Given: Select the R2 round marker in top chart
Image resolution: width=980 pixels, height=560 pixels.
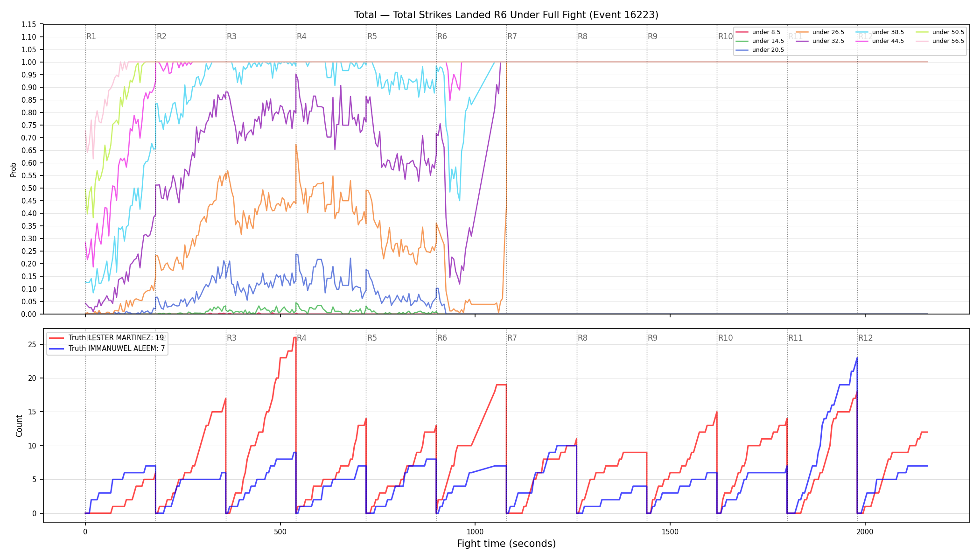Looking at the screenshot, I should pyautogui.click(x=161, y=36).
